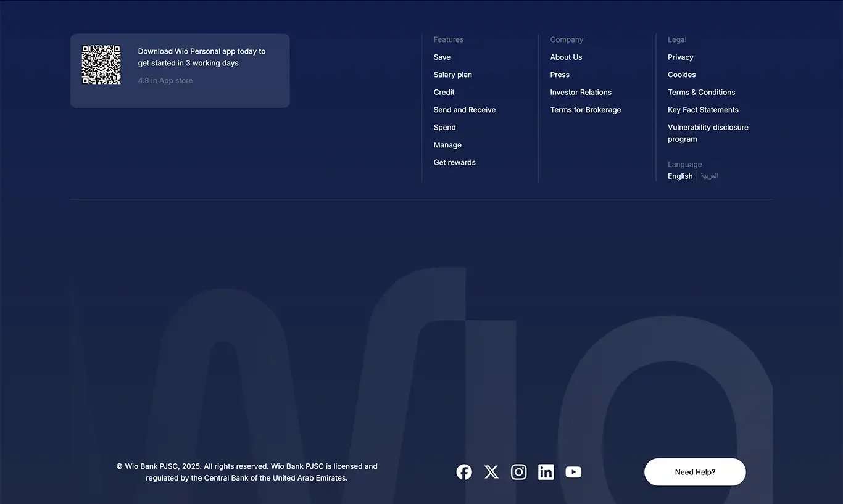
Task: Open Vulnerability disclosure program link
Action: click(x=708, y=133)
